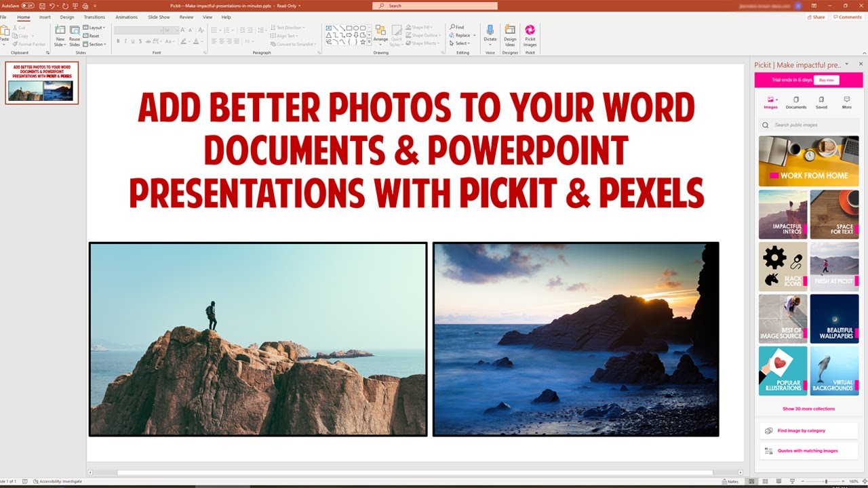Viewport: 868px width, 488px height.
Task: Open Reuse Slides
Action: click(x=75, y=36)
